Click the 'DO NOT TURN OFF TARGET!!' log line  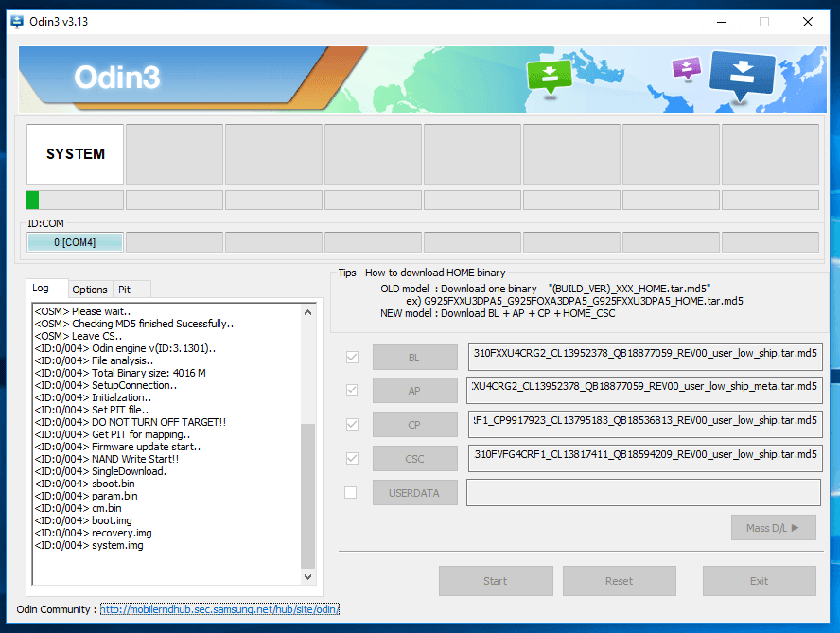[x=131, y=422]
